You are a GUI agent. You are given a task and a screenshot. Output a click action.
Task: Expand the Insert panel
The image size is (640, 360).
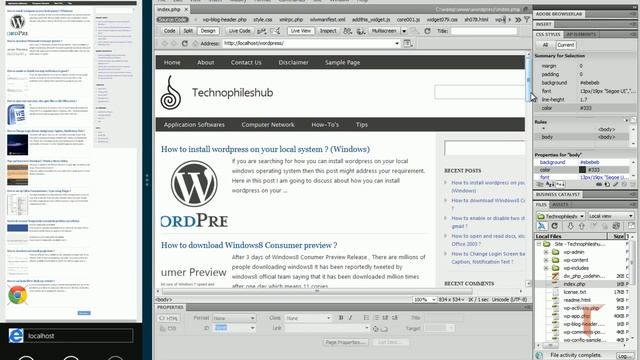[x=544, y=24]
